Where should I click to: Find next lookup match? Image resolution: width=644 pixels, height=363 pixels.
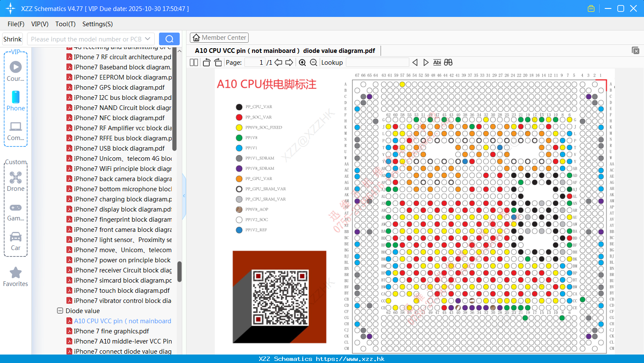pos(426,63)
